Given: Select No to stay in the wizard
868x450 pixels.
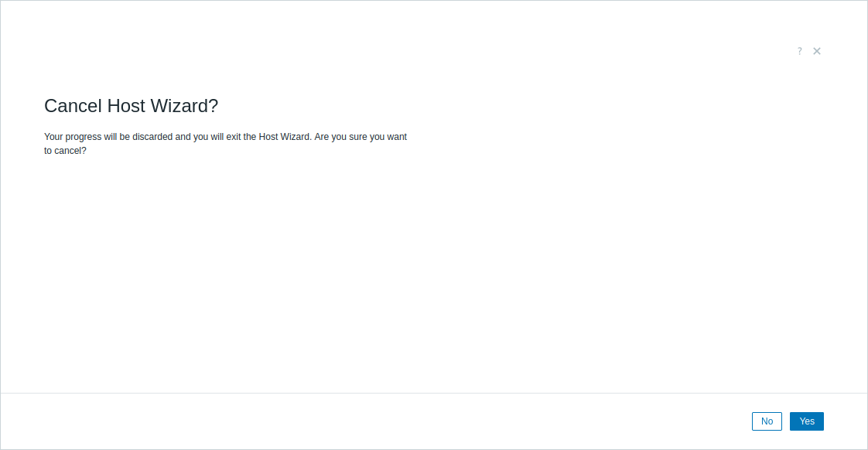Looking at the screenshot, I should tap(767, 421).
